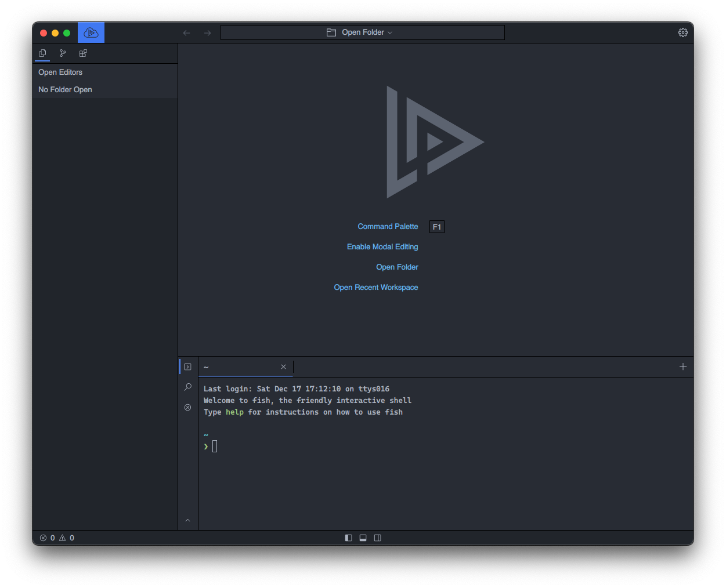Viewport: 726px width, 588px height.
Task: Click the Enable Modal Editing link
Action: (x=382, y=247)
